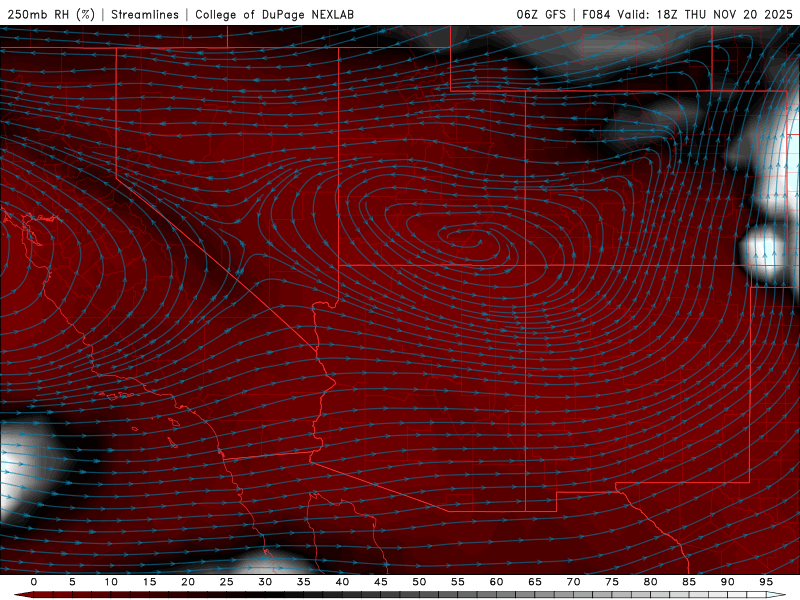Click the colorbar label '85'

(689, 582)
